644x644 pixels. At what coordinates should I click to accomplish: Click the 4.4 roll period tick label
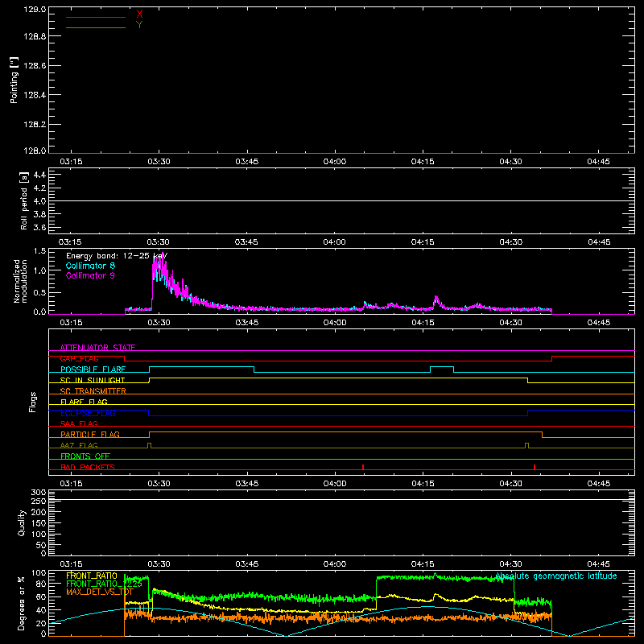point(39,175)
